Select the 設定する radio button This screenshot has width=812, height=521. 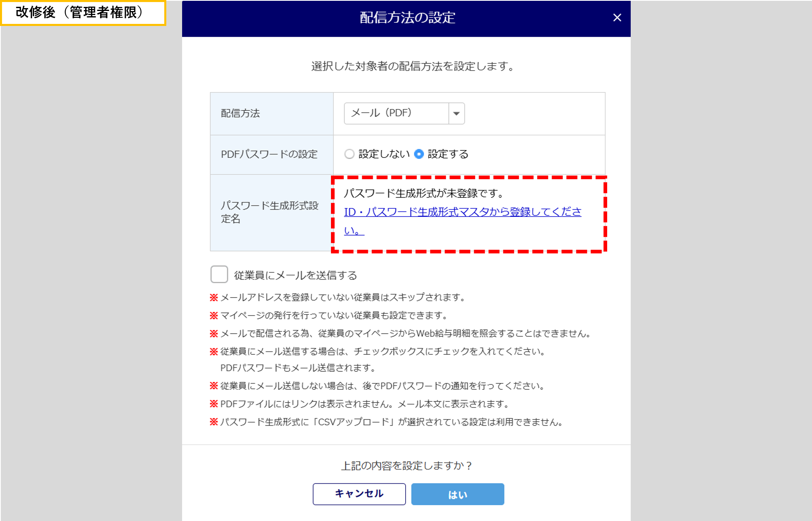tap(419, 154)
